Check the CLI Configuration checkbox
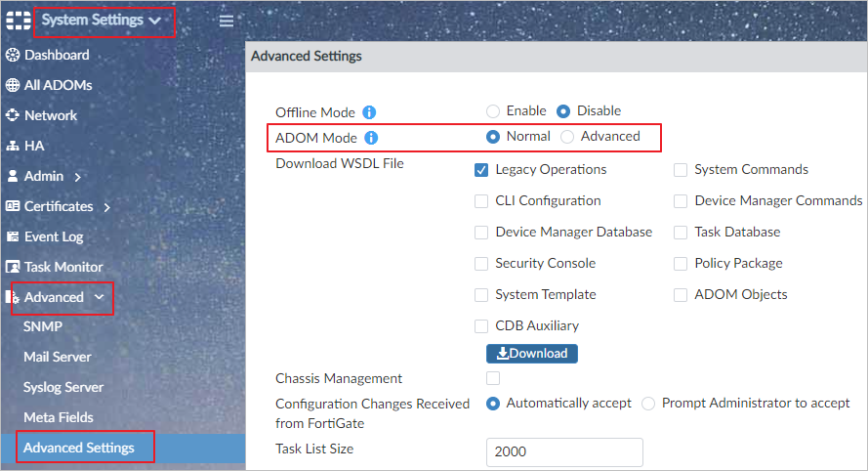 (x=481, y=201)
